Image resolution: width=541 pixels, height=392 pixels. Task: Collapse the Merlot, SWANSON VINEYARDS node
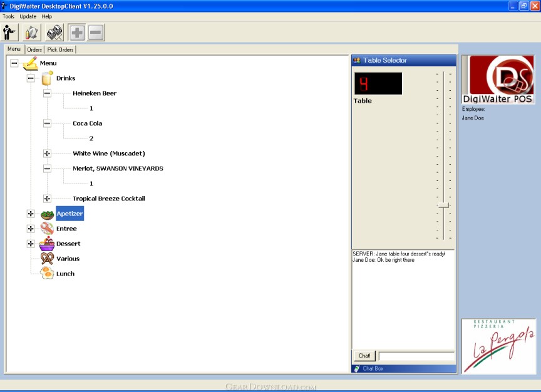point(47,168)
